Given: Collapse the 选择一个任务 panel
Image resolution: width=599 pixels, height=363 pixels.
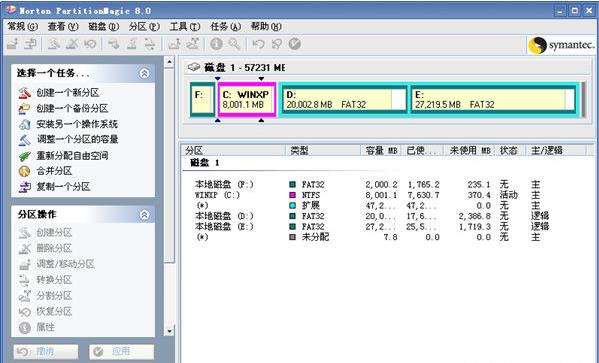Looking at the screenshot, I should pos(144,73).
